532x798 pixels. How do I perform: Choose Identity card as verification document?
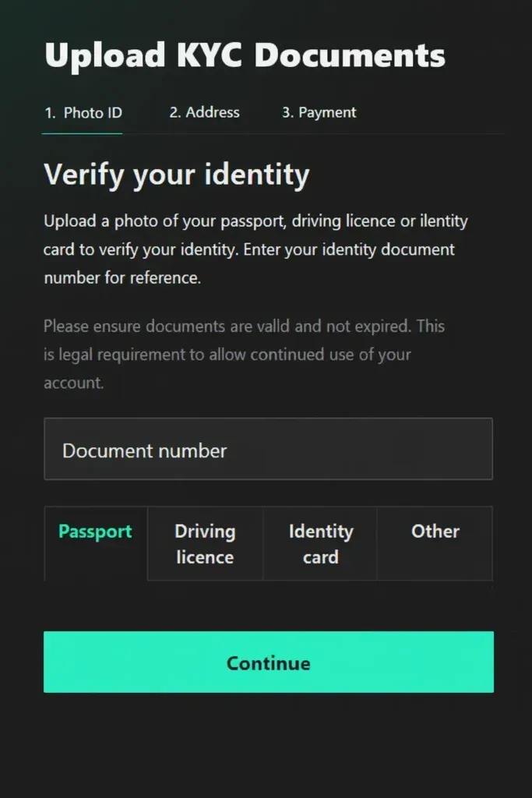click(x=319, y=544)
